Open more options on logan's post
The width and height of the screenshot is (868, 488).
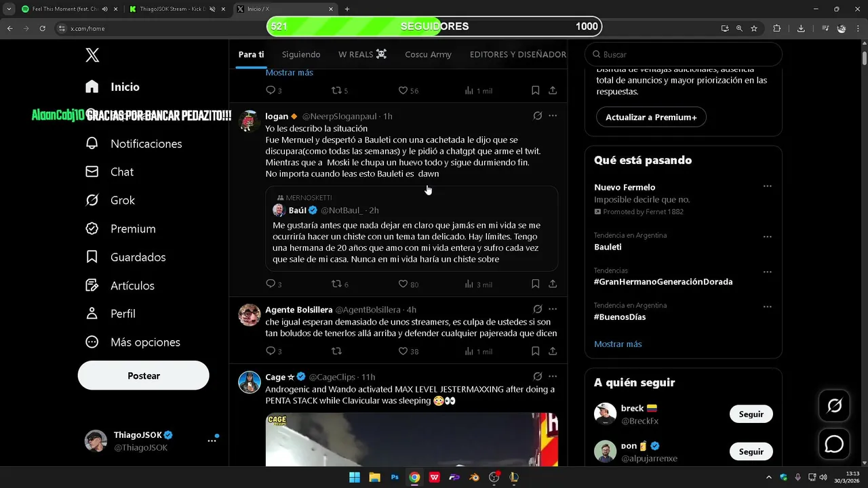tap(553, 116)
